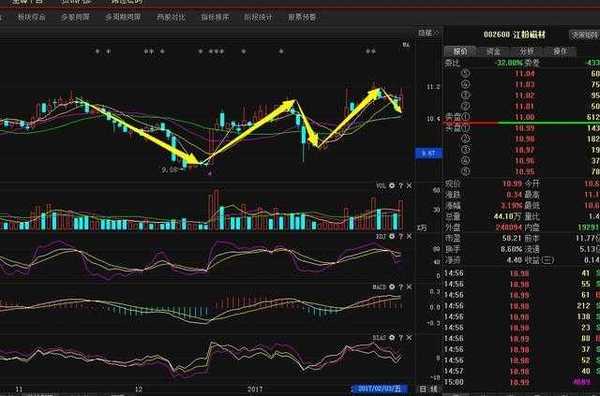Open MACD indicator settings gear
This screenshot has width=600, height=396.
pyautogui.click(x=392, y=287)
